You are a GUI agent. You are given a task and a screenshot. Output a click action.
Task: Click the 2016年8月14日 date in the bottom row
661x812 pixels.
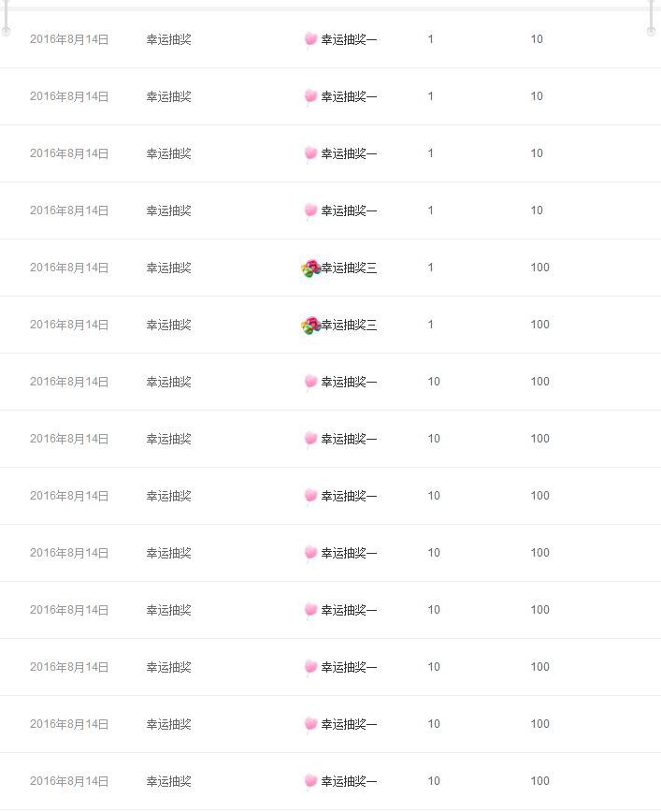coord(69,781)
